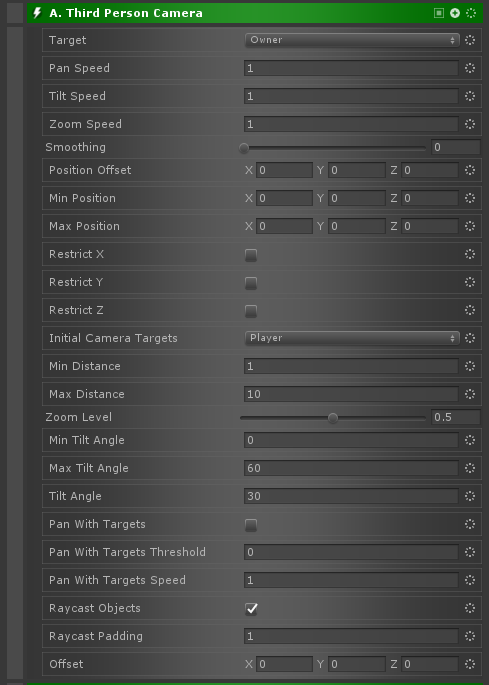Click the dotted circle icon in green header

pyautogui.click(x=471, y=13)
